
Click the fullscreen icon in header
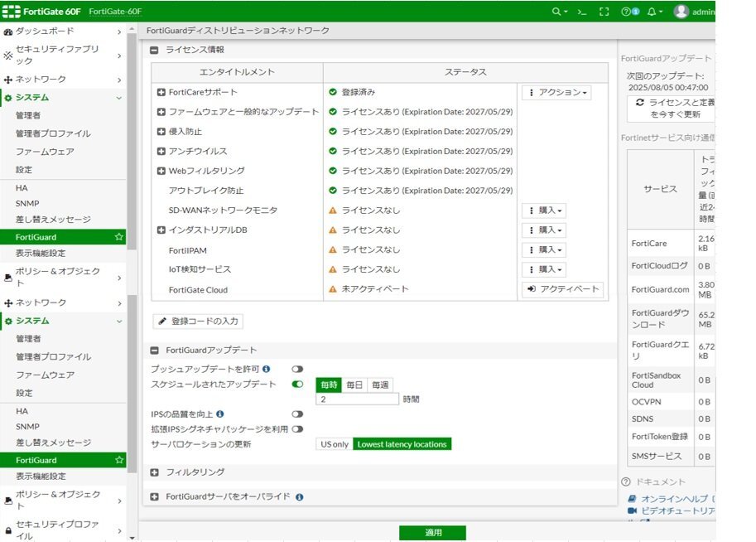(x=604, y=12)
